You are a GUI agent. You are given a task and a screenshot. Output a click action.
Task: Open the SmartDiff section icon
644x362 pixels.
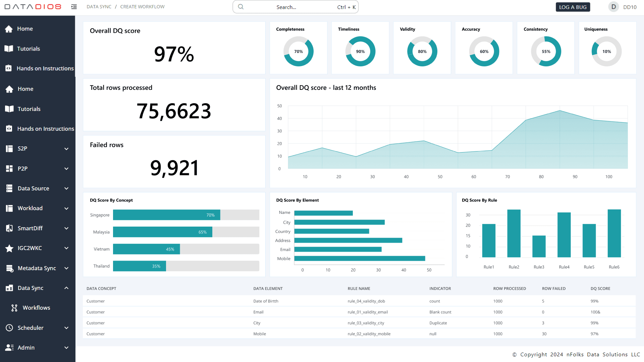point(9,228)
